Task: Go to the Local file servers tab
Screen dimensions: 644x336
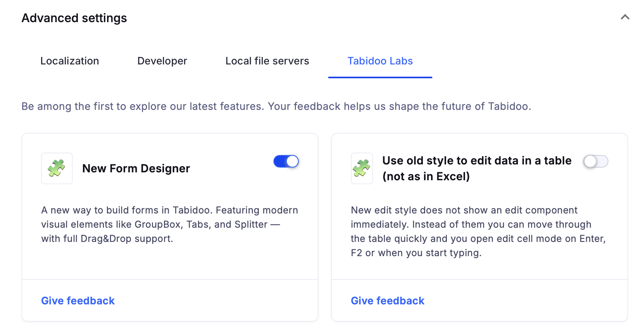Action: [x=267, y=61]
